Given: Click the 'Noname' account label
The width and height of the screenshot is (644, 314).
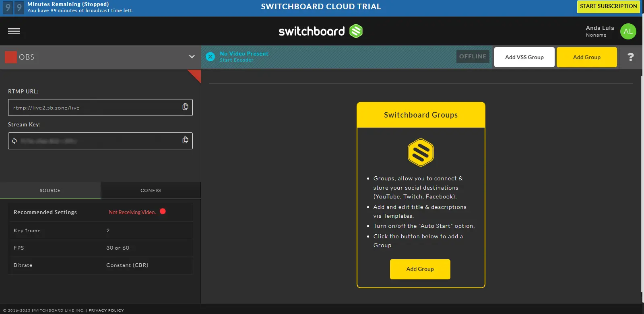Looking at the screenshot, I should (x=596, y=35).
